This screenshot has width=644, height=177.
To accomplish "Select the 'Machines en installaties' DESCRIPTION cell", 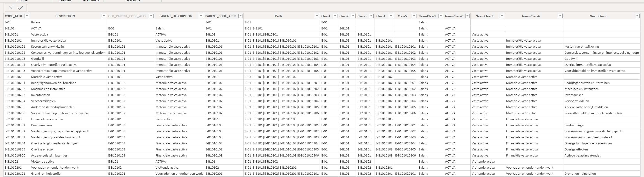I will [x=68, y=89].
